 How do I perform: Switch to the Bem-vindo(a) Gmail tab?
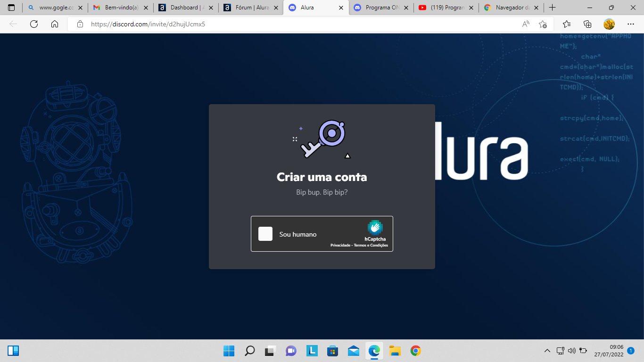point(120,8)
